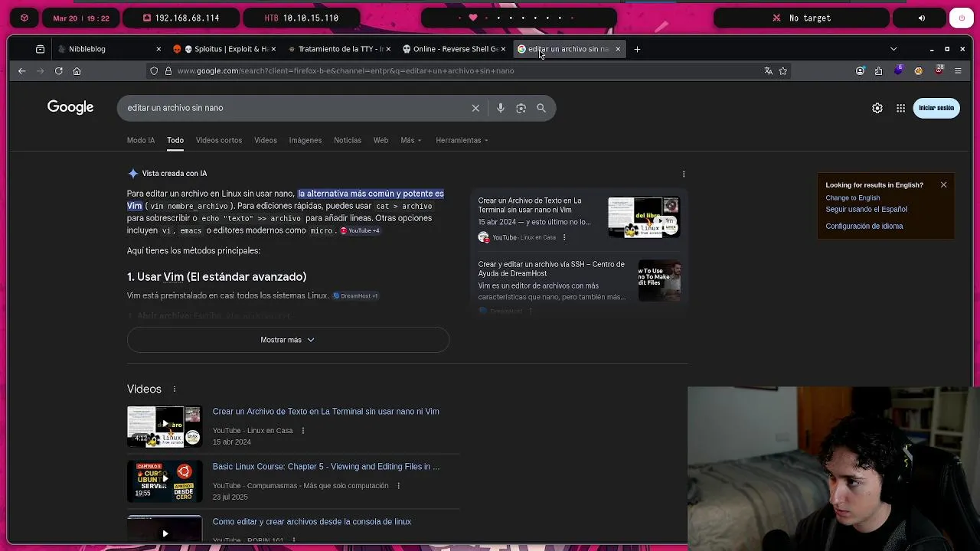Image resolution: width=980 pixels, height=551 pixels.
Task: Click Seguir usando el Español
Action: 866,209
